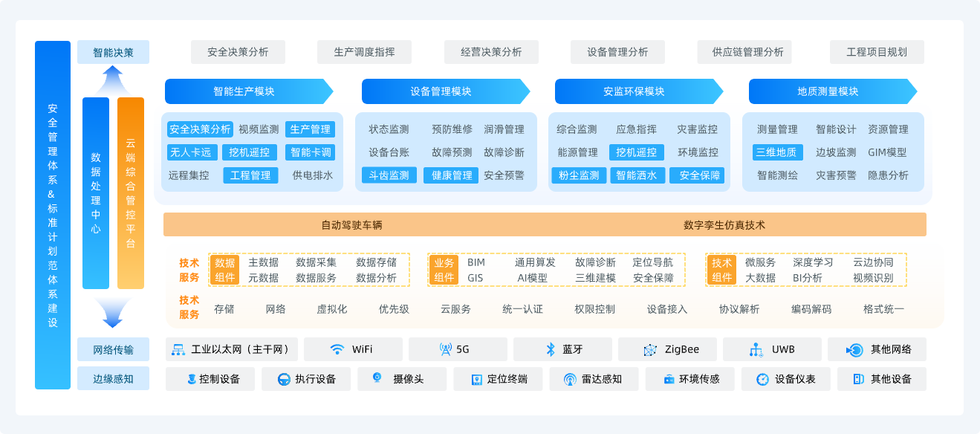Click the 雷达感知 radar icon

click(570, 379)
